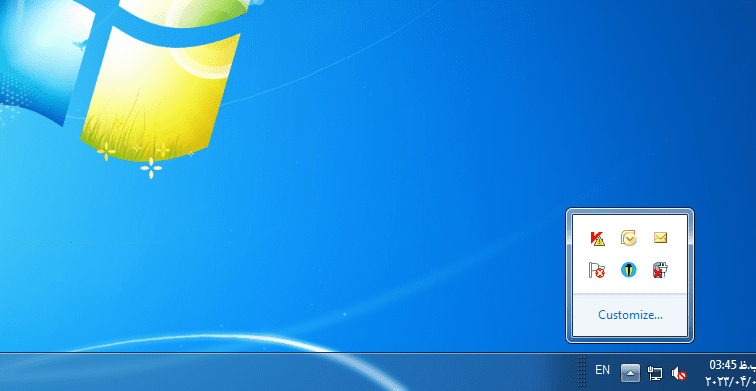Click the round blue tray icon with black figure

tap(628, 270)
